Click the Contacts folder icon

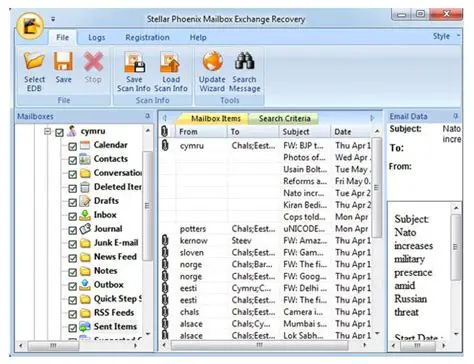point(85,159)
